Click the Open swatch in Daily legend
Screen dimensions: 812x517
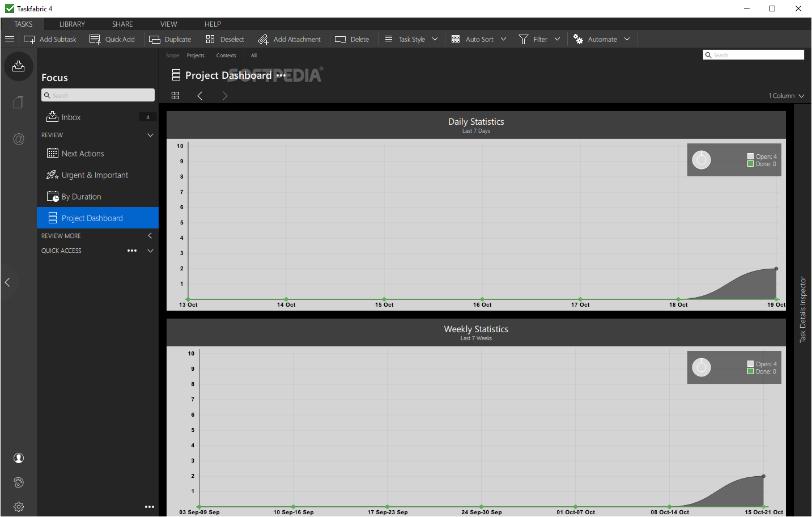click(750, 156)
